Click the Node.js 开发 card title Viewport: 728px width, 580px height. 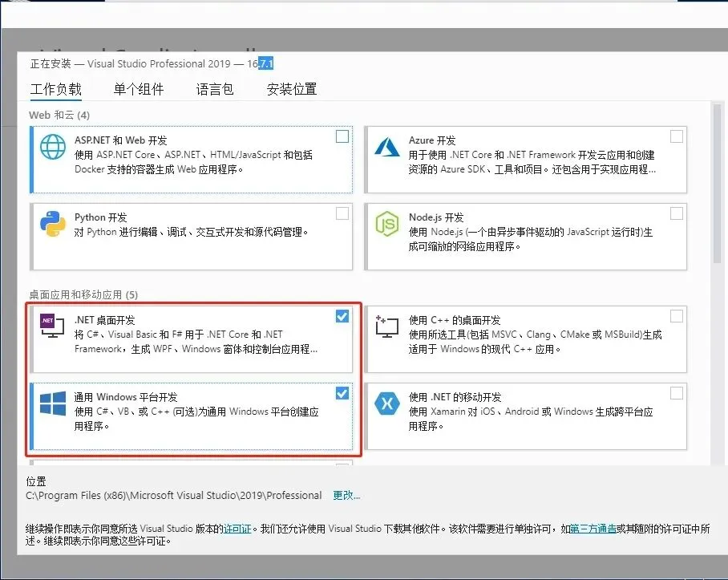coord(436,217)
